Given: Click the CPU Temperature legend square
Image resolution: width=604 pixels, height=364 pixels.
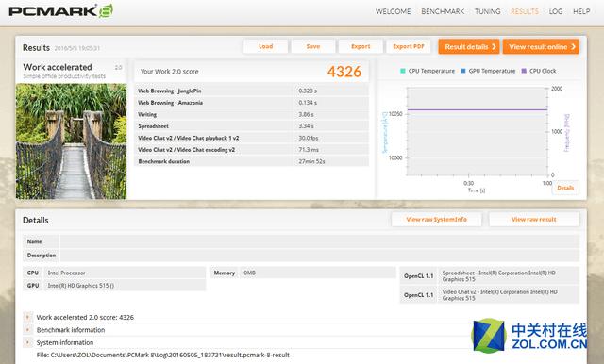Looking at the screenshot, I should click(x=403, y=71).
